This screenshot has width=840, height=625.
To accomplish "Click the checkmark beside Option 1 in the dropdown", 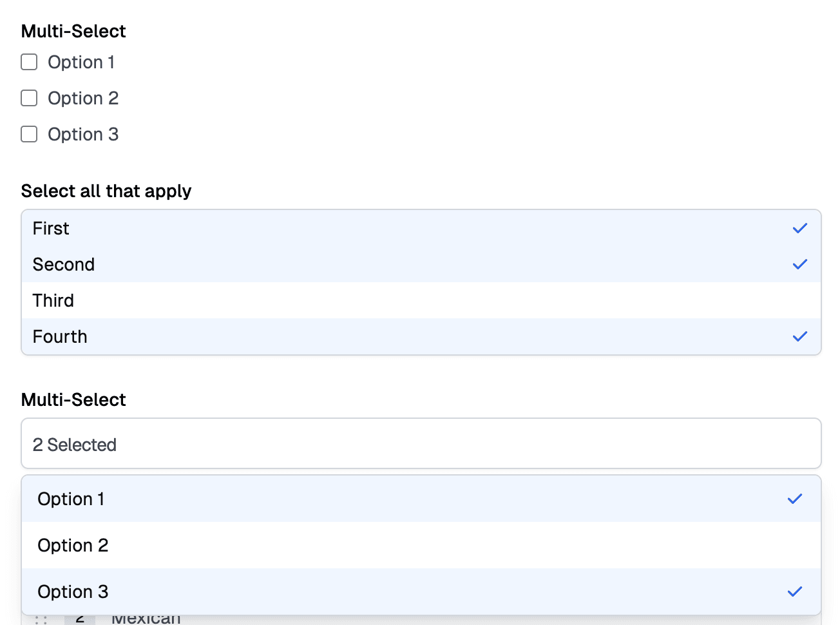I will 795,499.
